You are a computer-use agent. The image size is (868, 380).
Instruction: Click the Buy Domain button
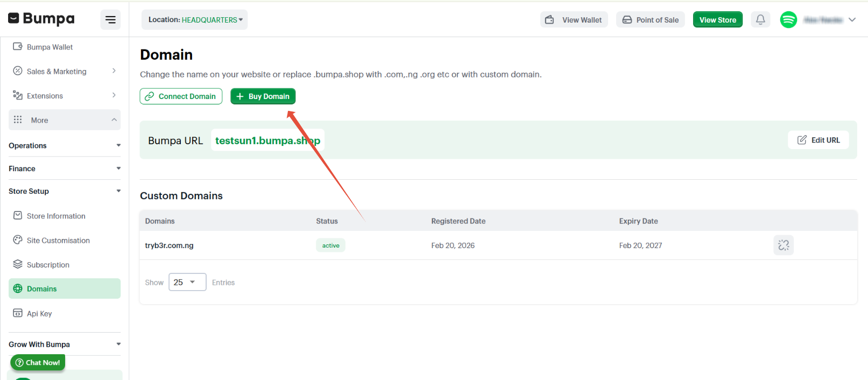263,96
